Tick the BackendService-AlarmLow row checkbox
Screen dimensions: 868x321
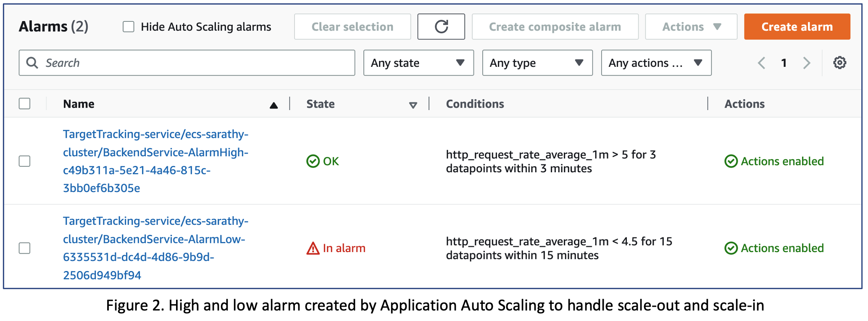(25, 248)
